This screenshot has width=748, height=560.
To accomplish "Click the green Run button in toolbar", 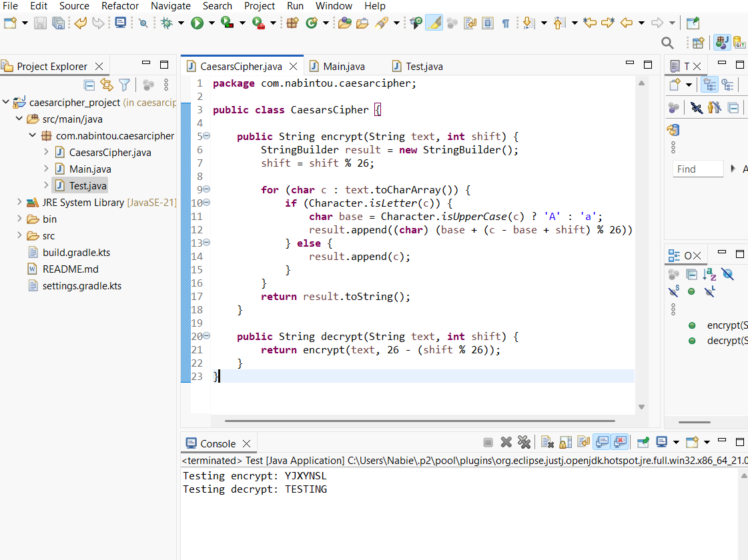I will [x=197, y=23].
